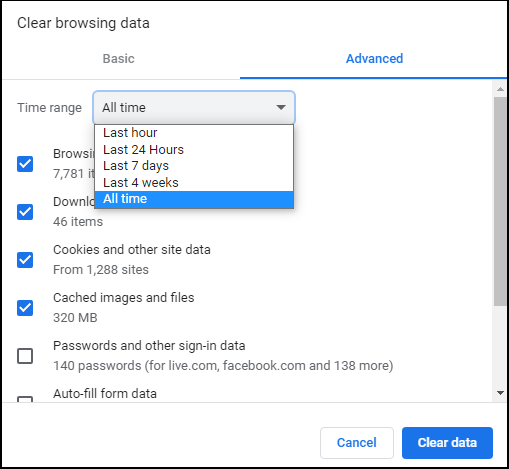509x469 pixels.
Task: Tick the Auto-fill form data checkbox
Action: [x=25, y=399]
